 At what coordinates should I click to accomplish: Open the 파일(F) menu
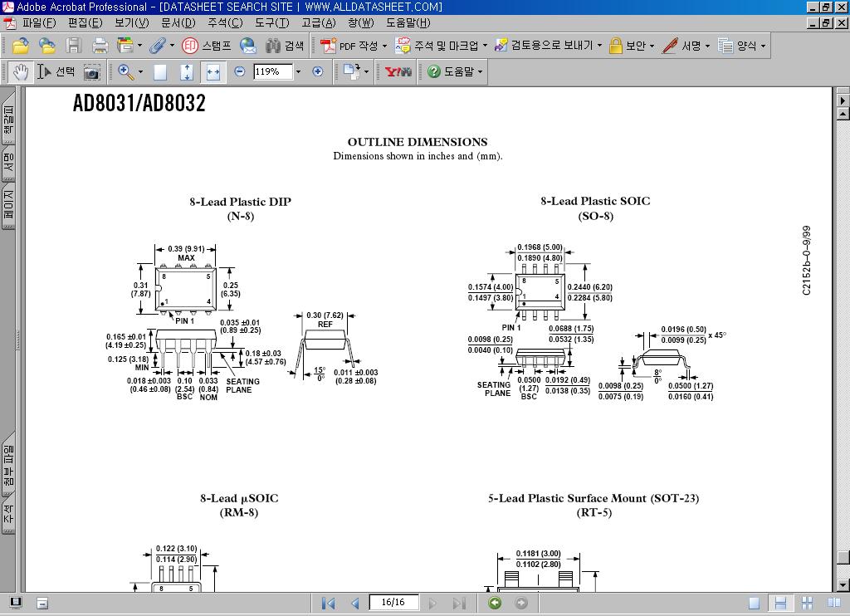(39, 22)
